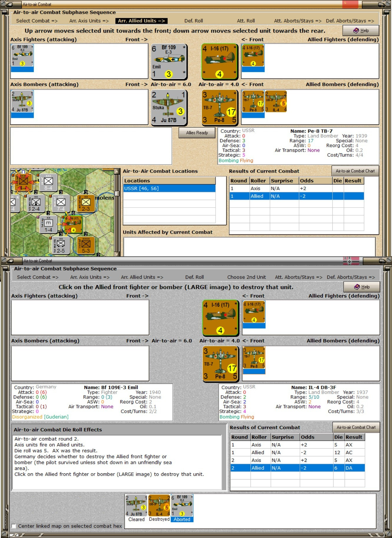Click the map's vertical scrollbar thumb
Screen dimensions: 392x538
click(117, 193)
